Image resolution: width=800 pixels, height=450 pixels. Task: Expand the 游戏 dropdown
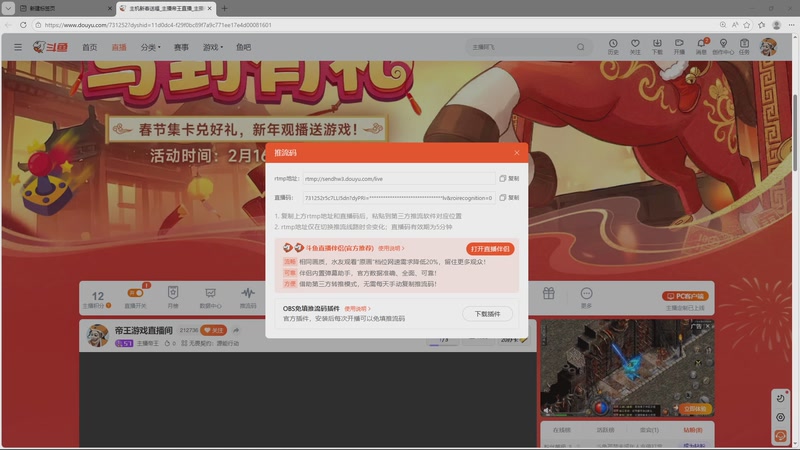213,47
